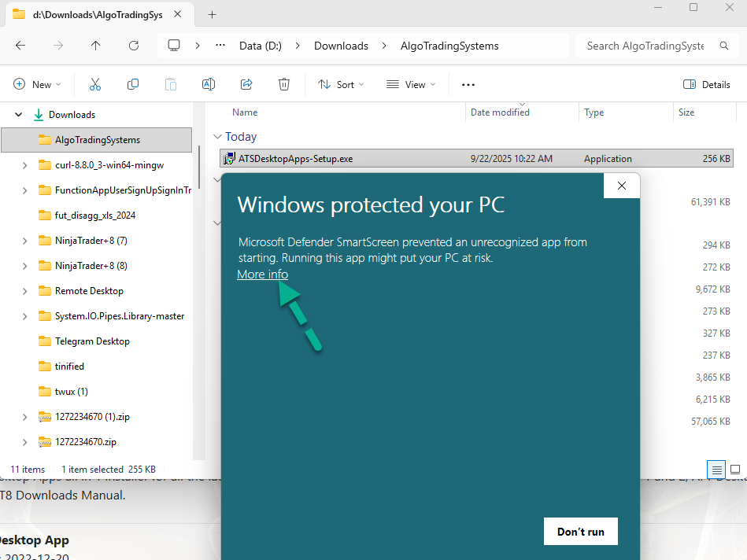Refresh the folder view
This screenshot has height=560, width=747.
[x=134, y=46]
